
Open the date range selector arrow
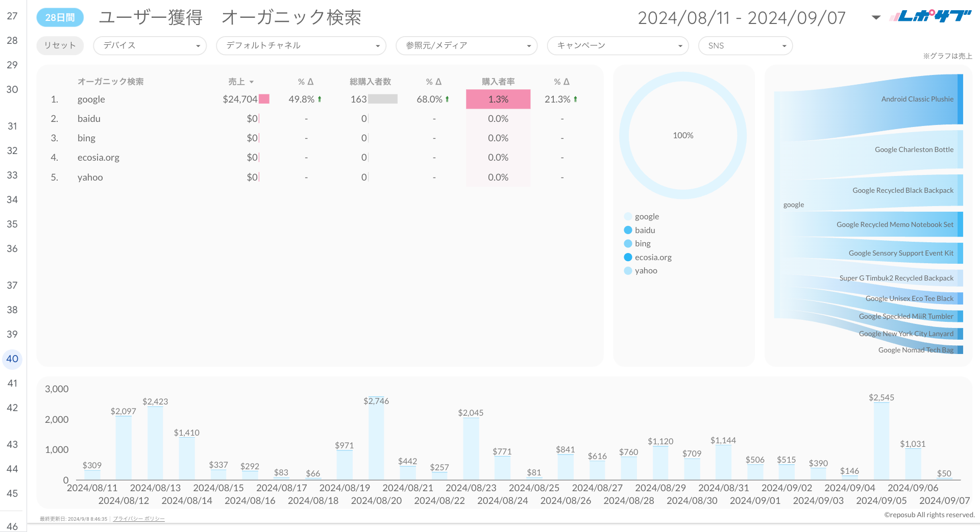[x=875, y=17]
